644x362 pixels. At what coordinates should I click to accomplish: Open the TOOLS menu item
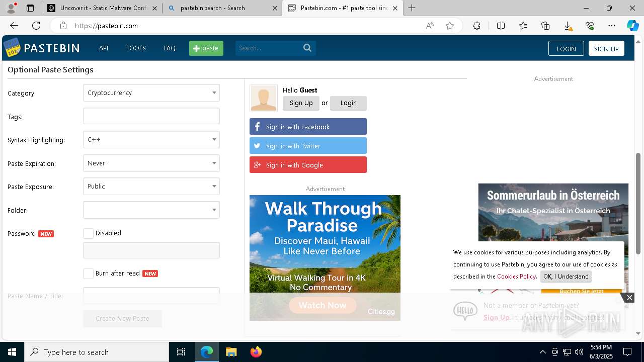136,48
